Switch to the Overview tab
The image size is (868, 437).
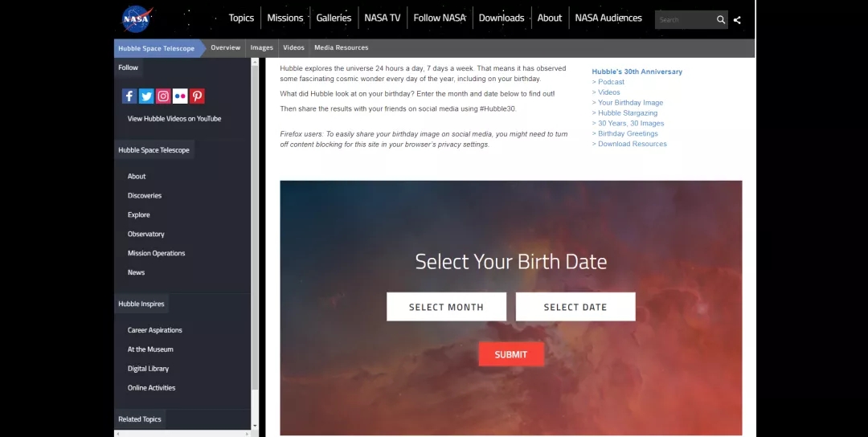[x=225, y=47]
